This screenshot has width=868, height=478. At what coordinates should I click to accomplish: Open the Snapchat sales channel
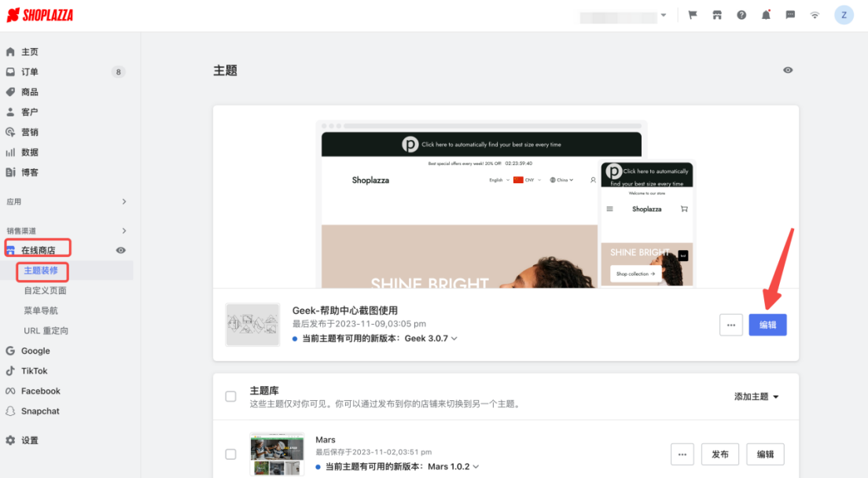(x=40, y=411)
